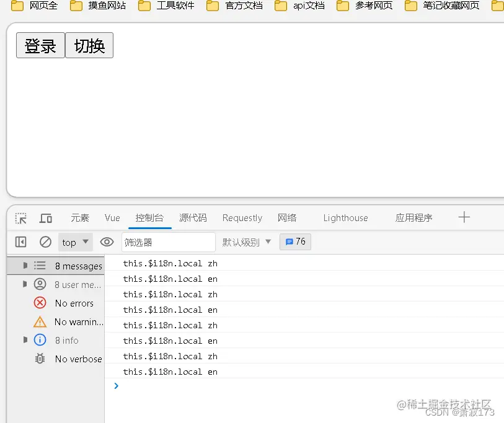The height and width of the screenshot is (423, 504).
Task: Open the 摸鱼网站 bookmarks folder
Action: click(98, 6)
